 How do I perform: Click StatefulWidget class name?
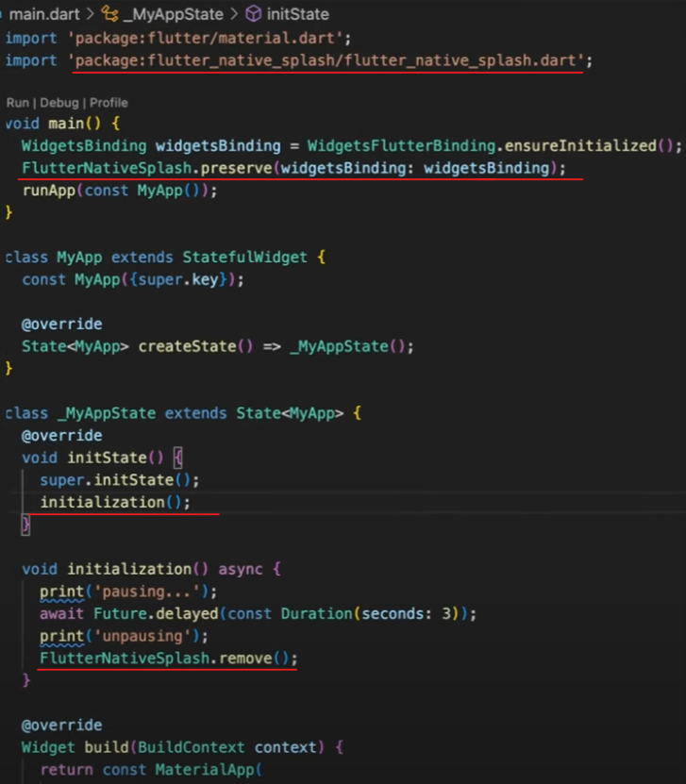click(244, 257)
